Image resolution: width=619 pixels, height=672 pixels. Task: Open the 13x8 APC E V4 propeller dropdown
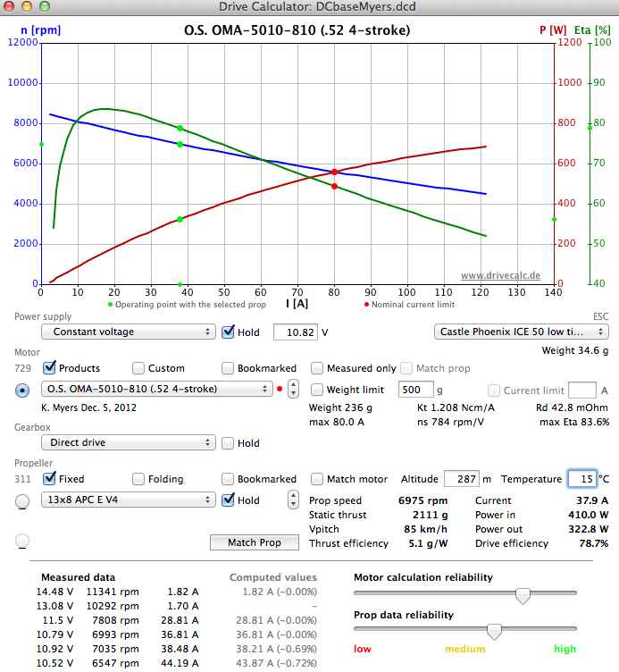click(128, 500)
